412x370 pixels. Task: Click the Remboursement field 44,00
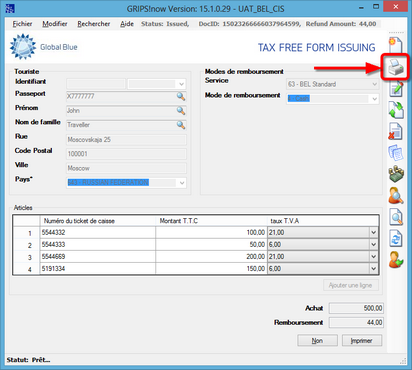(356, 323)
